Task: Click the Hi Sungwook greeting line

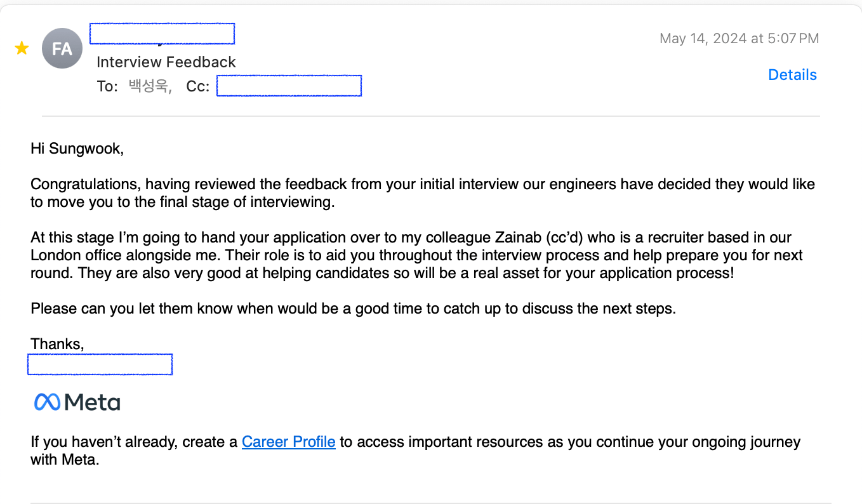Action: pos(77,149)
